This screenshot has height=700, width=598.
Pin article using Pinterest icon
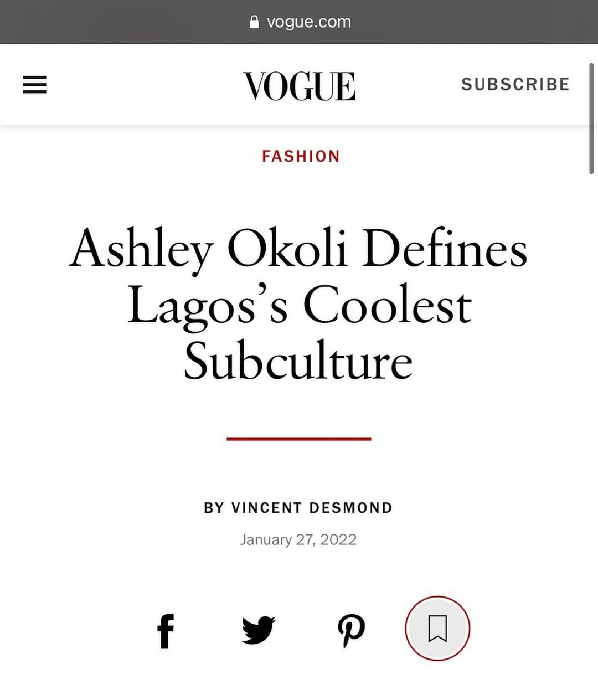[351, 630]
